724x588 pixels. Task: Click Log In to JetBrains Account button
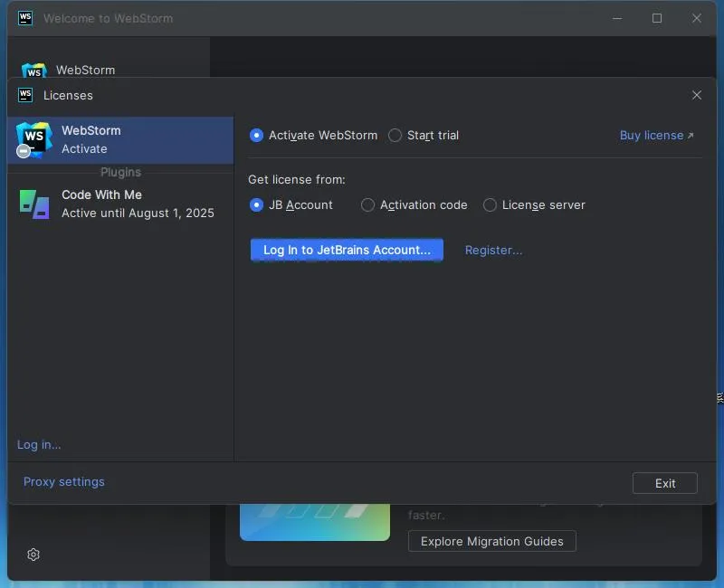coord(347,250)
